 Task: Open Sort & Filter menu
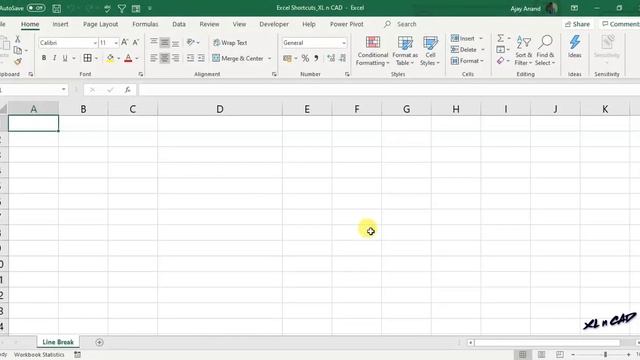coord(524,51)
